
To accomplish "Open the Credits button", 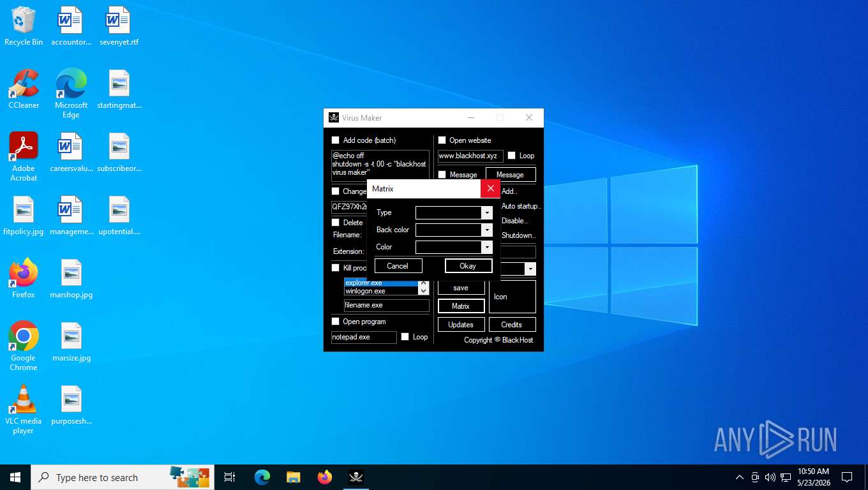I will point(512,325).
